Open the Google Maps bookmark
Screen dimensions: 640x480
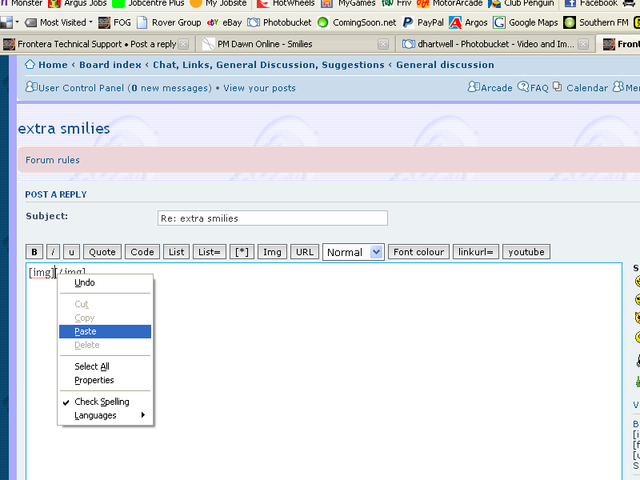click(x=530, y=22)
